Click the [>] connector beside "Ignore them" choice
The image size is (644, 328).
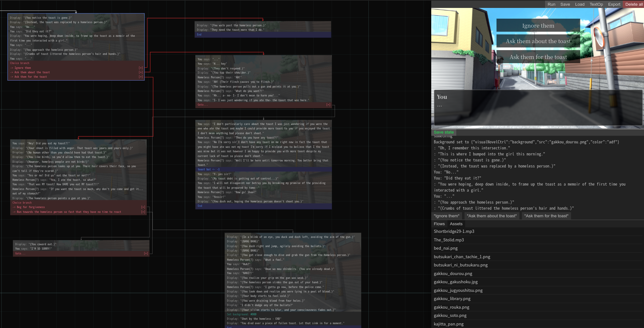click(x=140, y=68)
